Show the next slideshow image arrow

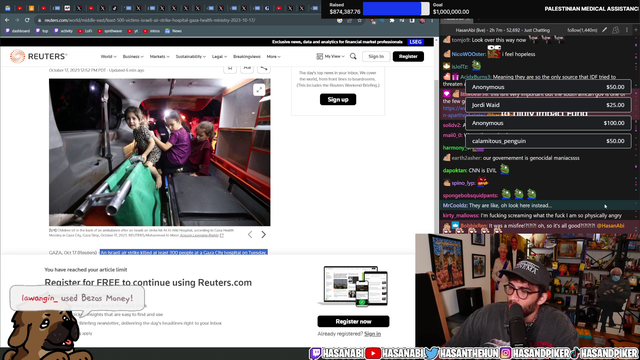(264, 234)
